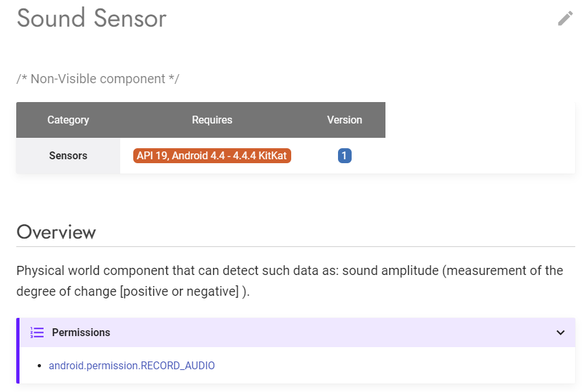Select the Non-Visible component comment text

[x=98, y=79]
